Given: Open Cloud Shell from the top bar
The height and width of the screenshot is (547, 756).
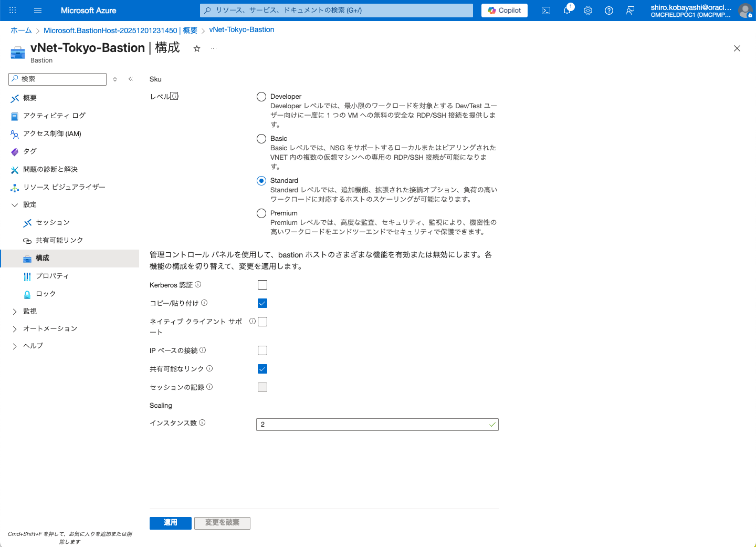Looking at the screenshot, I should pyautogui.click(x=545, y=10).
